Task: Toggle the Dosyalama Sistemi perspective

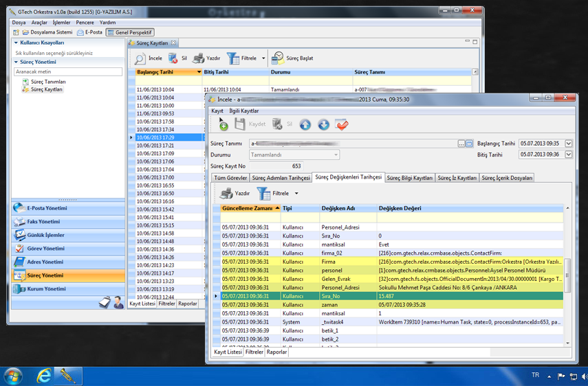Action: click(x=47, y=32)
